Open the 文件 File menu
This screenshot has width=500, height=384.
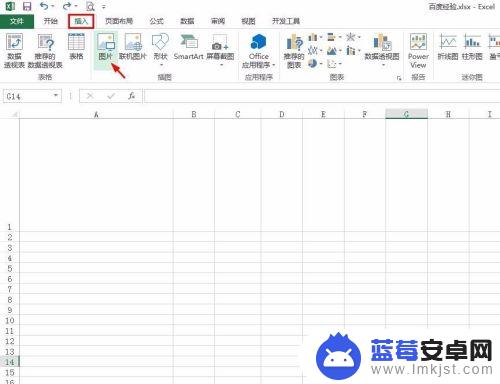tap(17, 21)
